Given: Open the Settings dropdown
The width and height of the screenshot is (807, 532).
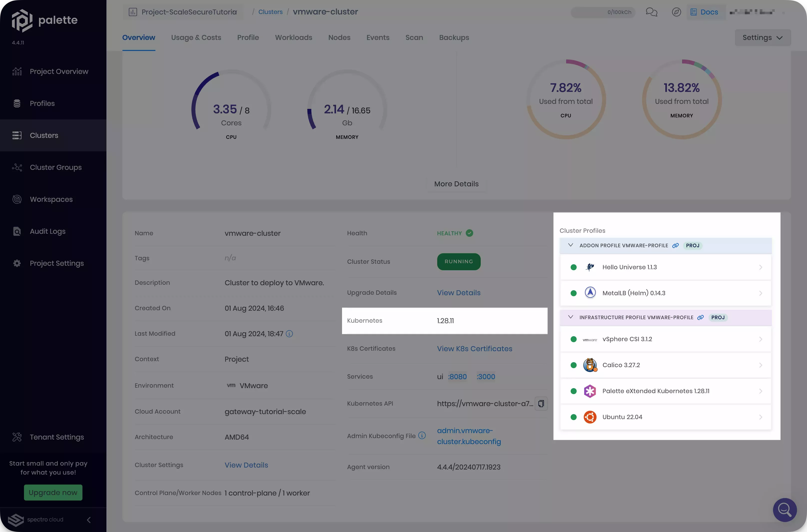Looking at the screenshot, I should pos(763,37).
